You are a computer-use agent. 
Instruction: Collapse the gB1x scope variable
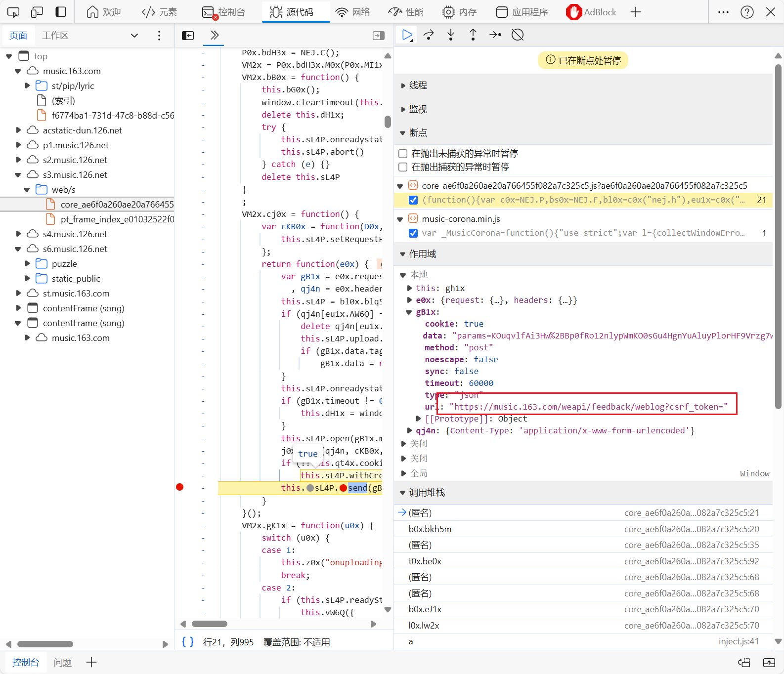click(x=409, y=312)
